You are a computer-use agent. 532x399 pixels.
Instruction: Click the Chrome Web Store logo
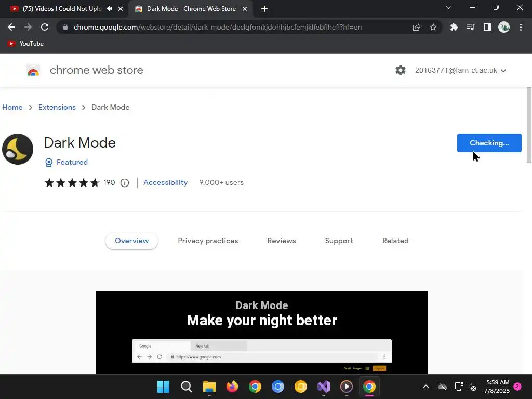point(33,70)
